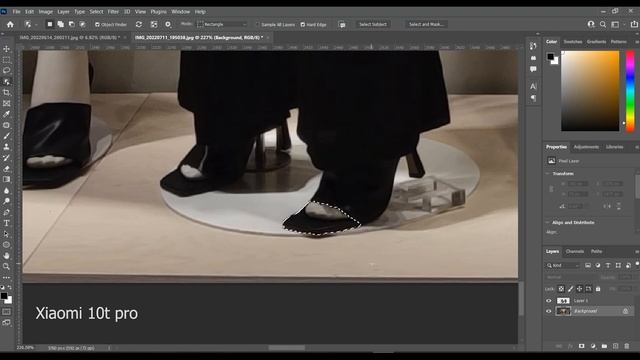Viewport: 640px width, 360px height.
Task: Click the Search icon at top right
Action: 603,24
